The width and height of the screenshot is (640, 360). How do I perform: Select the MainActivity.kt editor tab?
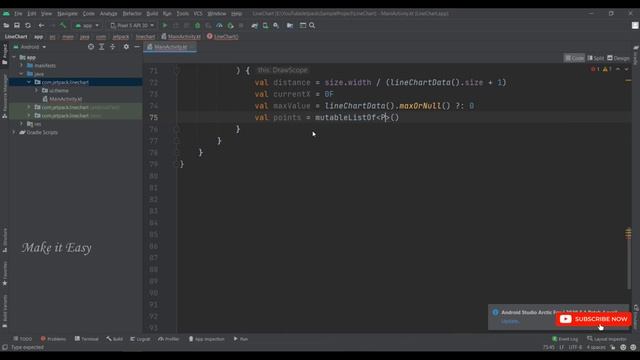point(170,47)
